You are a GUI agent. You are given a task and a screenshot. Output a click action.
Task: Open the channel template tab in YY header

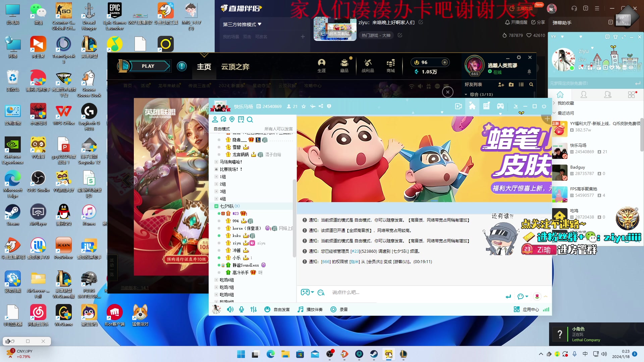pos(486,106)
